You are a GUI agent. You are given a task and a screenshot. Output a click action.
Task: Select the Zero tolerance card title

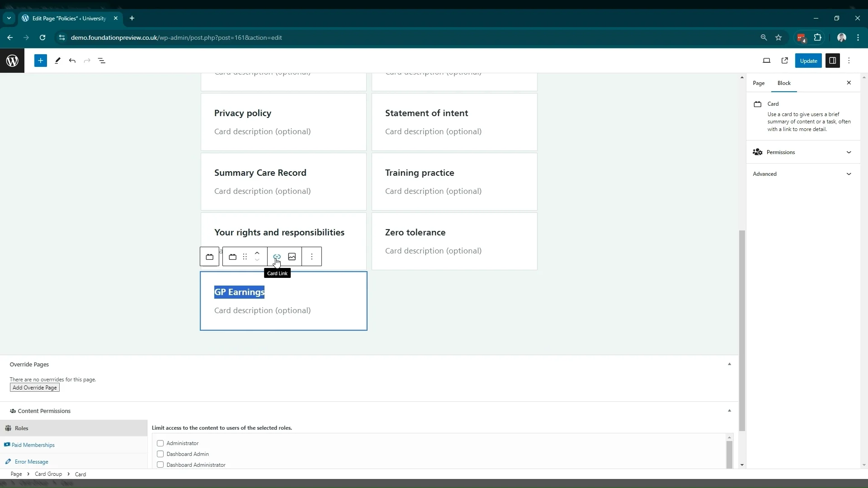[415, 232]
